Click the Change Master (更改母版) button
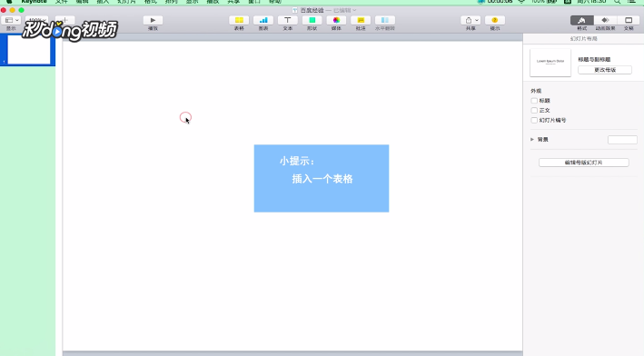 [605, 70]
